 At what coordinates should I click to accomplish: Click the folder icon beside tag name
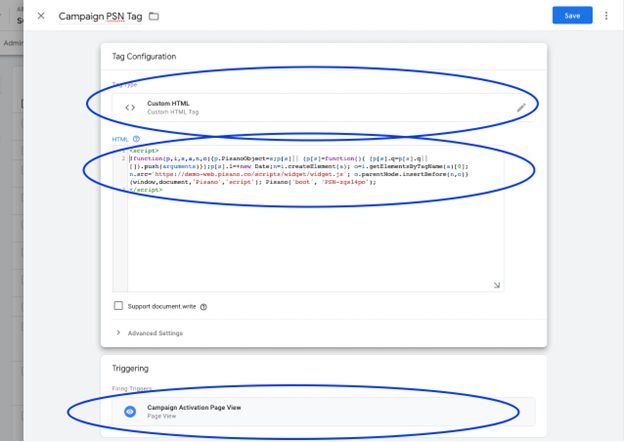coord(154,17)
